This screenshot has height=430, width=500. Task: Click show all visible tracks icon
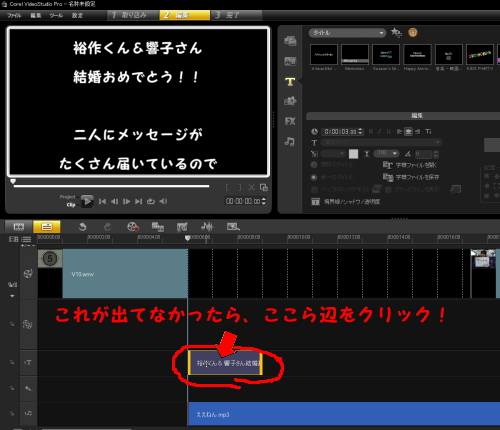click(x=13, y=239)
